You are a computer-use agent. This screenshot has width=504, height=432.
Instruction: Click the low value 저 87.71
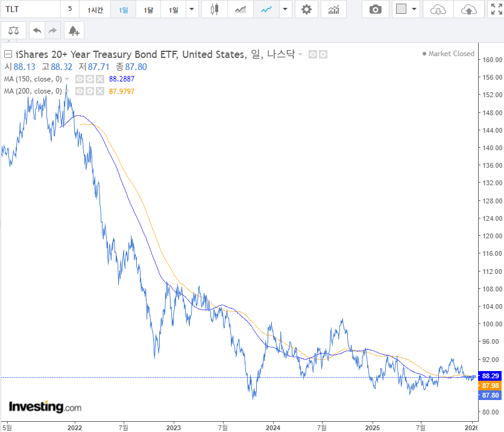[94, 67]
